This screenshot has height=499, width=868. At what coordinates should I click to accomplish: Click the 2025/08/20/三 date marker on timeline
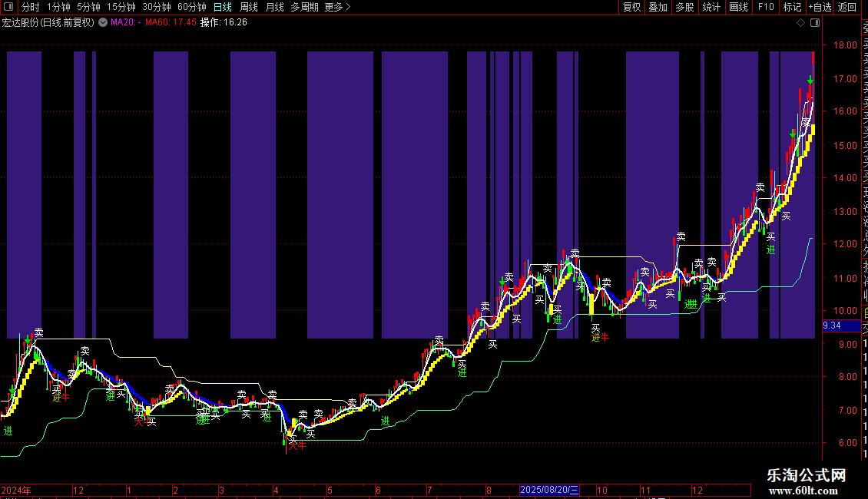coord(549,490)
